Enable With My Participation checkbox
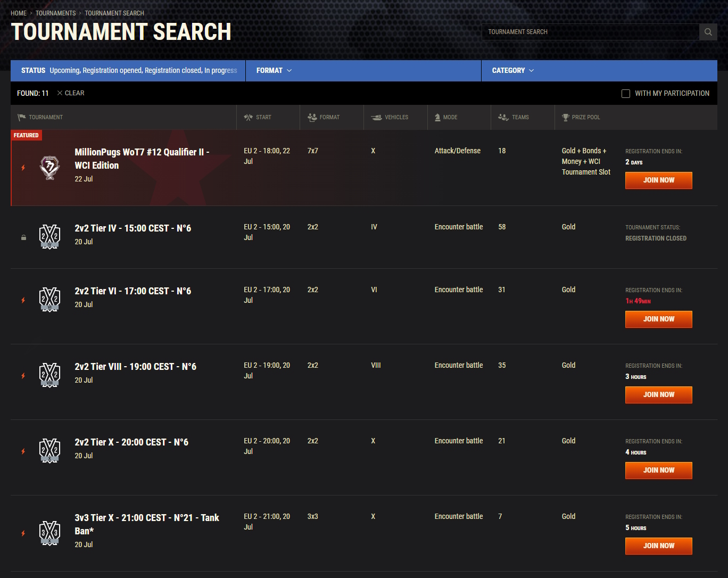The height and width of the screenshot is (578, 728). (626, 94)
